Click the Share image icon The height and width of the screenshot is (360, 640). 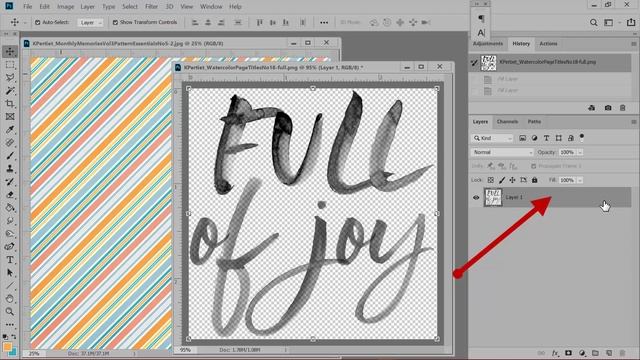tap(631, 22)
